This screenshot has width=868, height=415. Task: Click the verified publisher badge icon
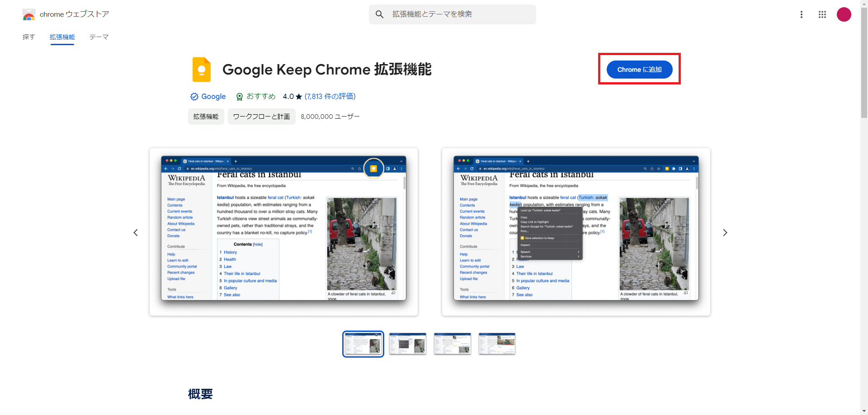[x=194, y=97]
